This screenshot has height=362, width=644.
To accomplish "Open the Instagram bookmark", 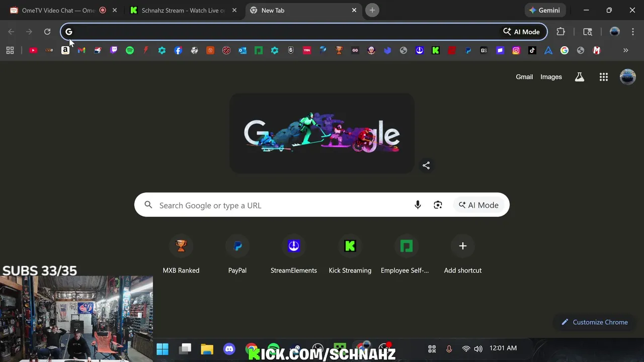I will [516, 50].
